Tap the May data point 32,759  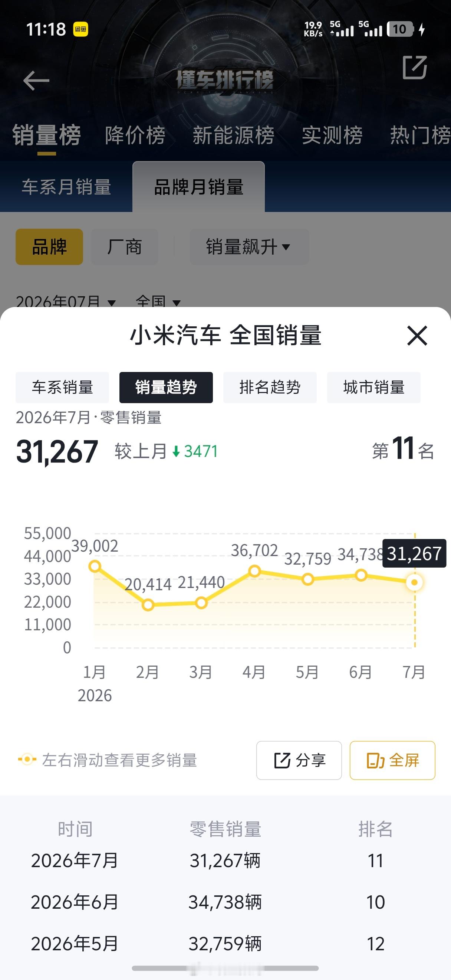[308, 579]
